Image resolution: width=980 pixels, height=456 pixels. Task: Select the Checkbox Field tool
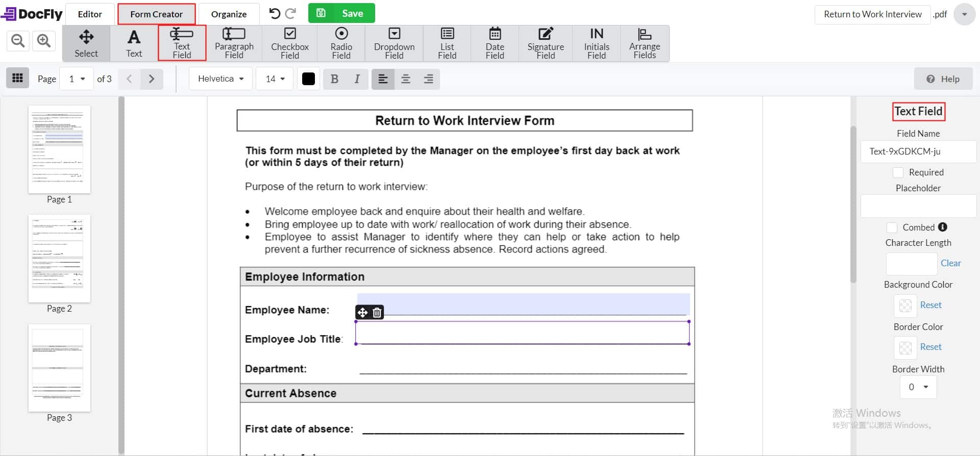[289, 43]
